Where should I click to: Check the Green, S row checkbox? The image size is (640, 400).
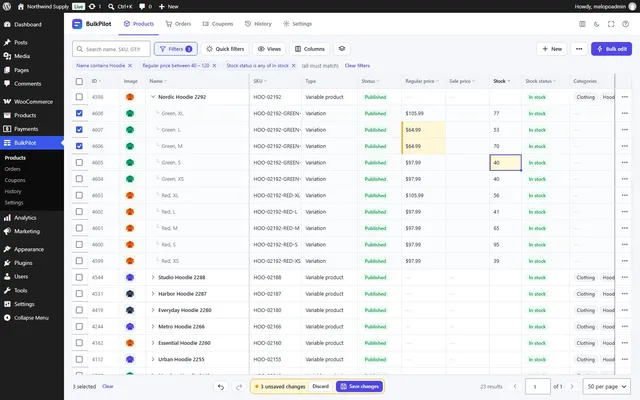79,162
